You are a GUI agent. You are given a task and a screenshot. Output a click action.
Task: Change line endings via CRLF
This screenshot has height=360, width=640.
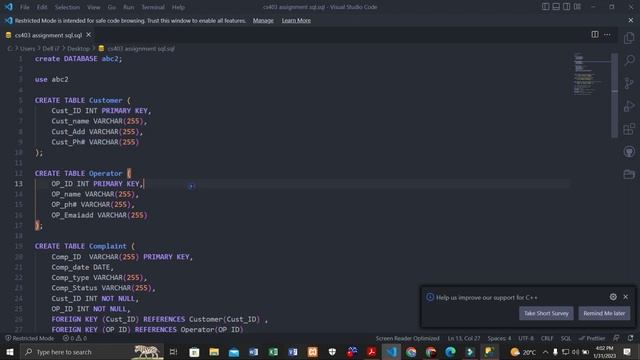click(x=547, y=338)
